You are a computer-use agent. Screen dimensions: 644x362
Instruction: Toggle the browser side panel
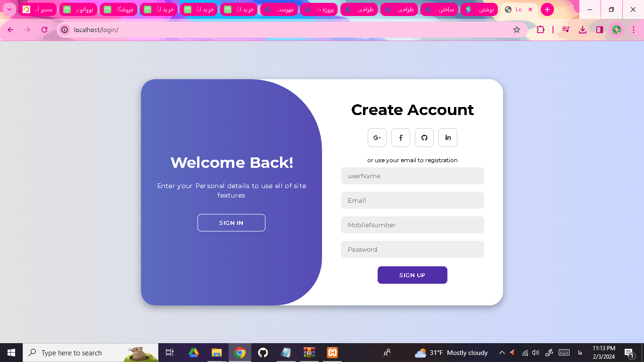(x=600, y=30)
